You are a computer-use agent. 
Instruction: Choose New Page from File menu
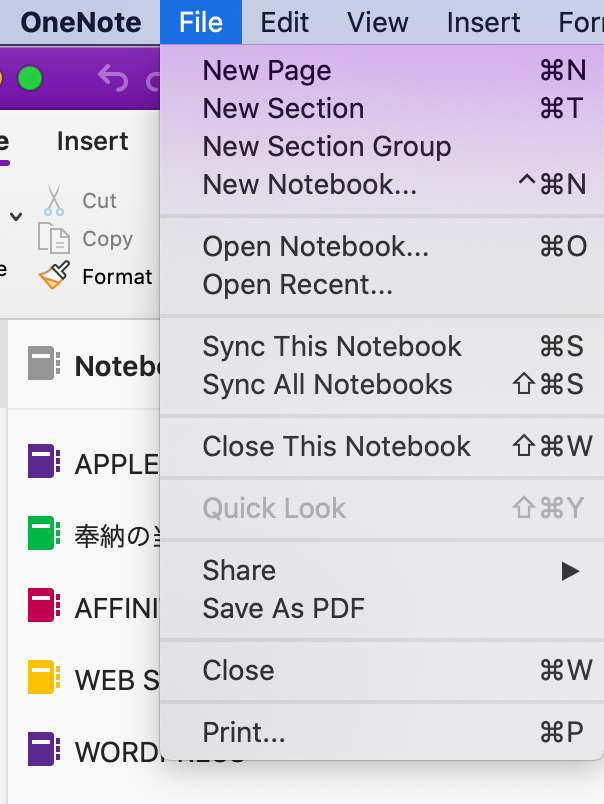pyautogui.click(x=267, y=70)
